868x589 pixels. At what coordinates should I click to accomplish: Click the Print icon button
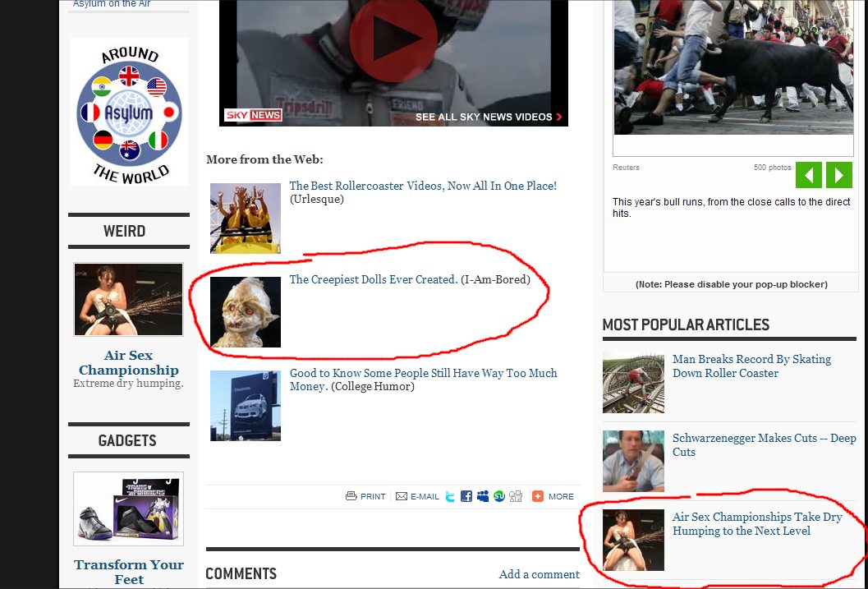click(351, 496)
